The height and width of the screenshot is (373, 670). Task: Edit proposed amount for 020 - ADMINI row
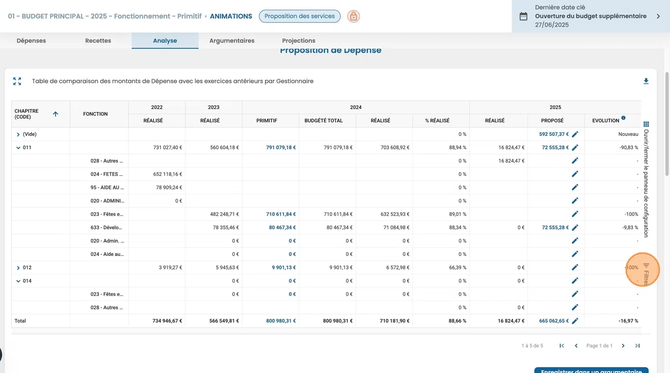pyautogui.click(x=575, y=201)
